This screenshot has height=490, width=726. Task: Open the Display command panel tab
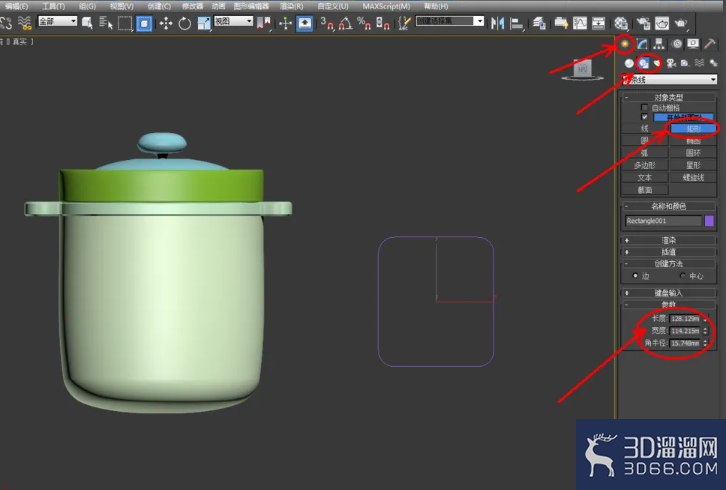[693, 44]
